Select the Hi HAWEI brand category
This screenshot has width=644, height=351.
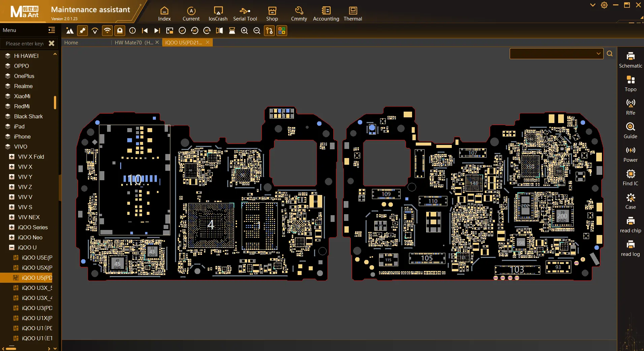[x=26, y=56]
